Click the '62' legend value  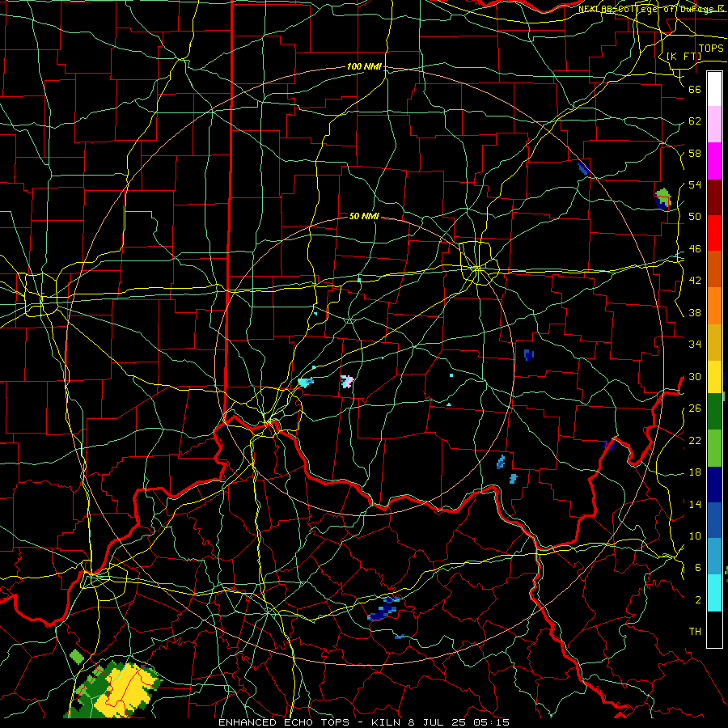tap(695, 121)
